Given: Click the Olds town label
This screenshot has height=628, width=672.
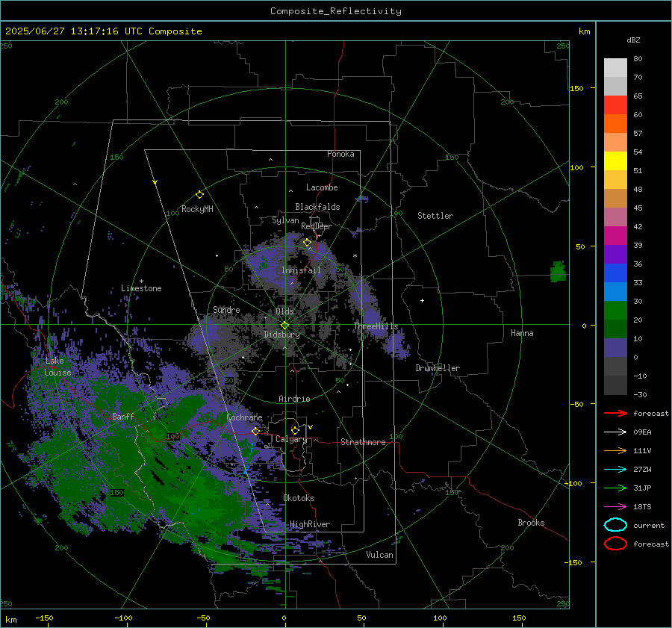Looking at the screenshot, I should (x=284, y=311).
